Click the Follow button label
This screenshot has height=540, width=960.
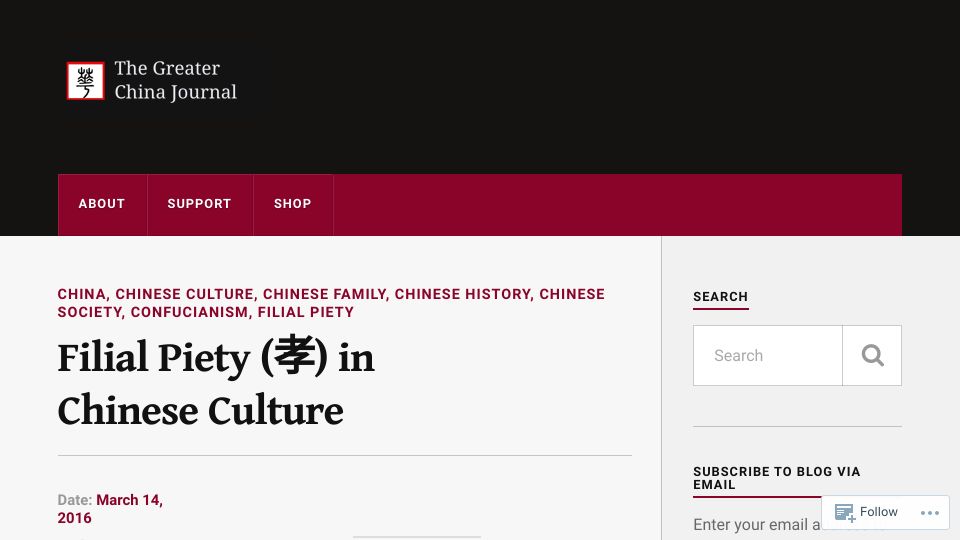tap(879, 512)
